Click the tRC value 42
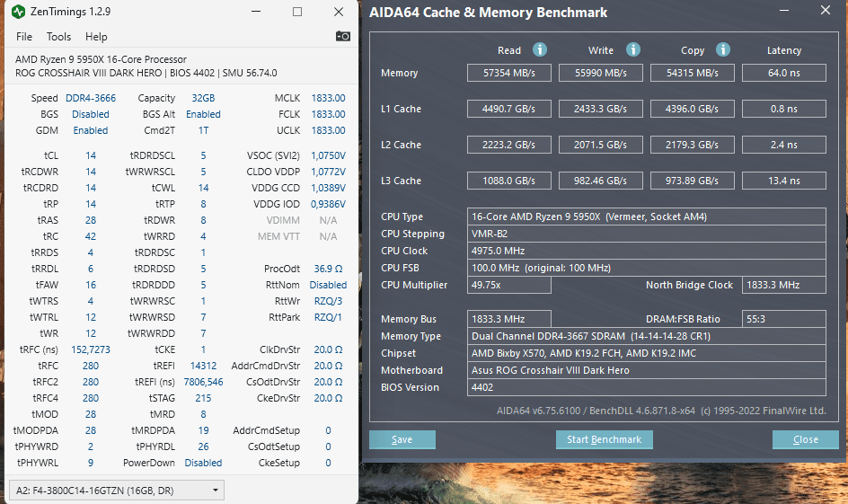 click(91, 236)
